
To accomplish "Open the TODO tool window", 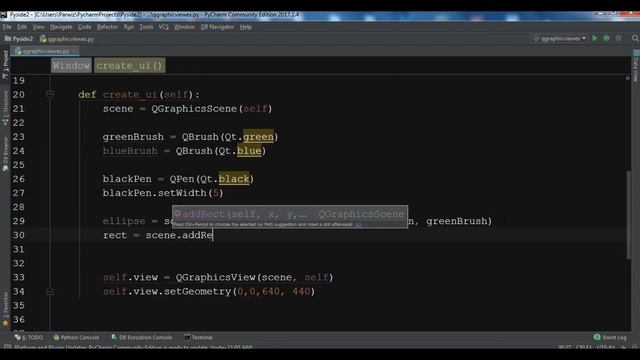I will coord(29,338).
